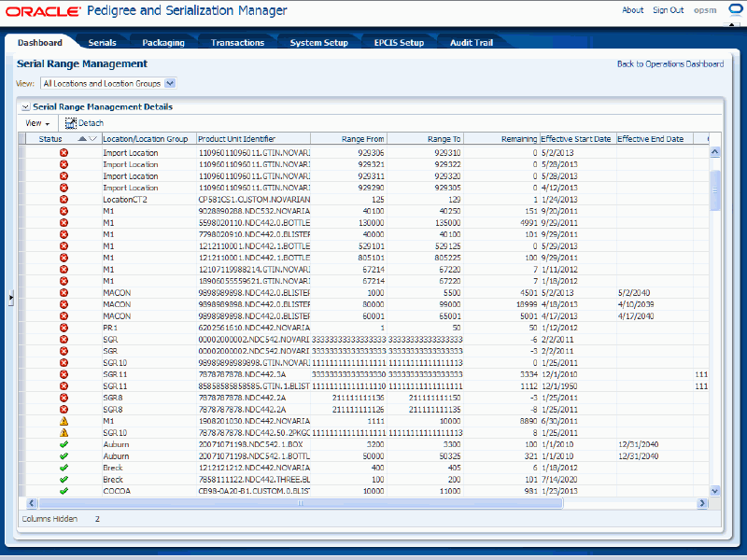Screen dimensions: 747x560
Task: Select the LocationCT2 row header
Action: (21, 200)
